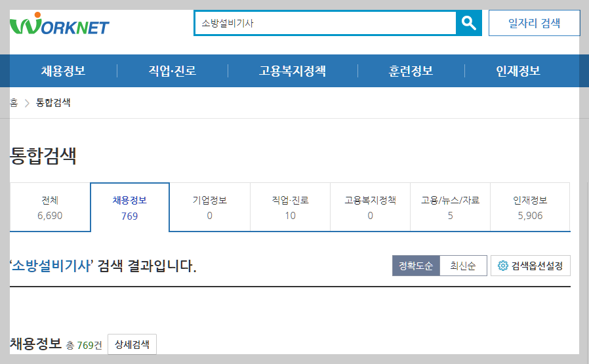The width and height of the screenshot is (589, 364).
Task: Go to 홈 in breadcrumb
Action: click(14, 102)
